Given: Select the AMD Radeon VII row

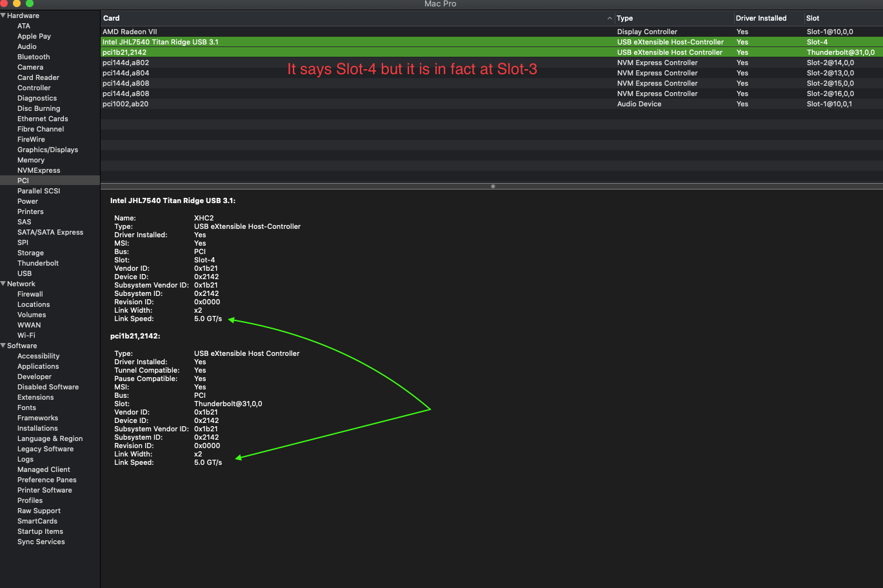Looking at the screenshot, I should pos(491,32).
